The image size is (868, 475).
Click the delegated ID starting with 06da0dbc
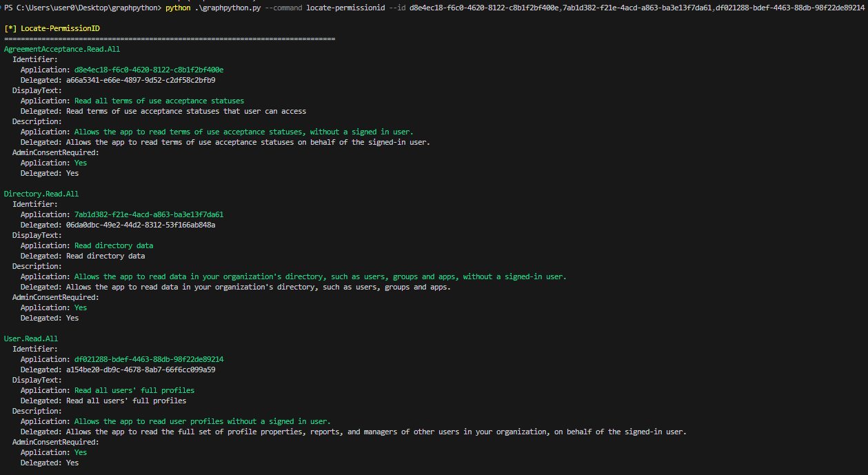tap(141, 225)
